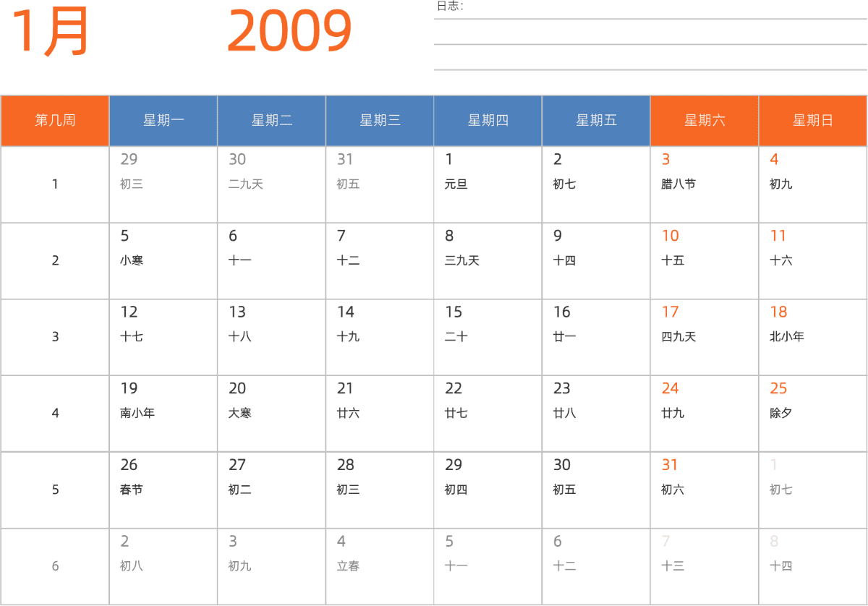
Task: Select orange date 18
Action: (778, 312)
